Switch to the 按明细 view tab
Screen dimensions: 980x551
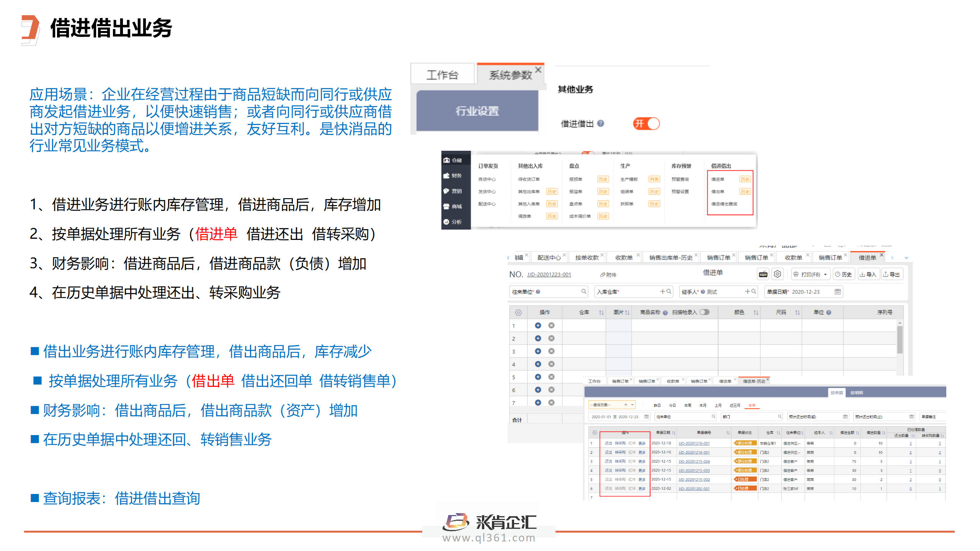click(857, 393)
